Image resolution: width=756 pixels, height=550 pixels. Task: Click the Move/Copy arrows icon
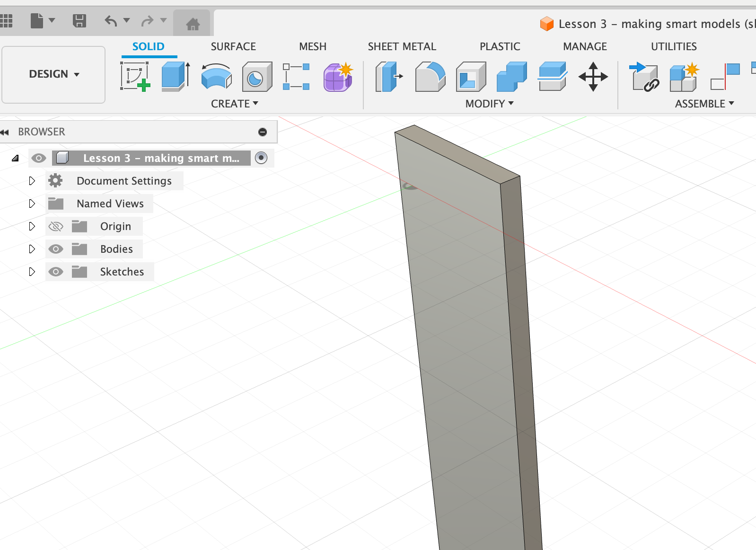pyautogui.click(x=593, y=76)
